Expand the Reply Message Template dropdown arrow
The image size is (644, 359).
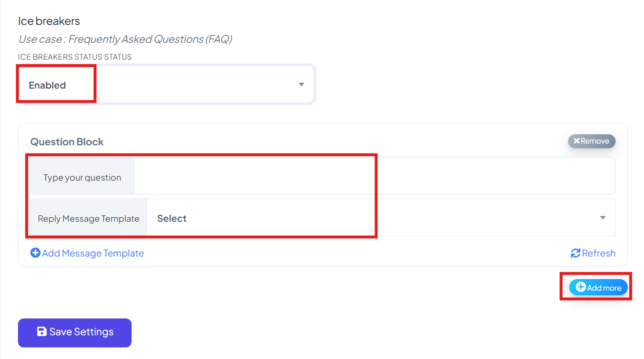tap(602, 218)
